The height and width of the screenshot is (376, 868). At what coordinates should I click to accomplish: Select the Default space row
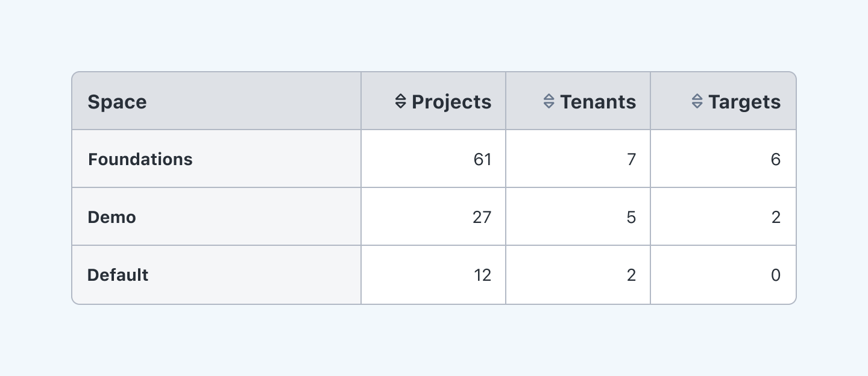click(118, 275)
